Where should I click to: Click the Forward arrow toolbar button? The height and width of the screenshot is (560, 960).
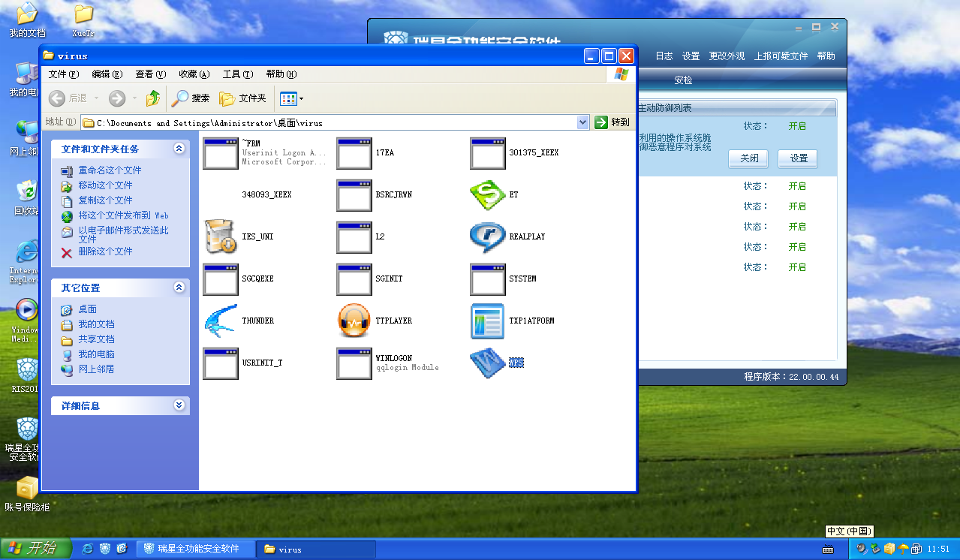pos(117,98)
